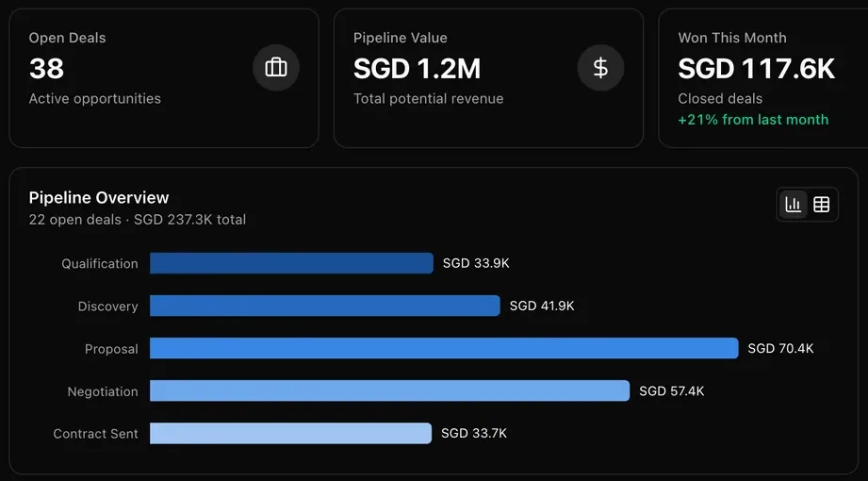Click the Qualification stage label
This screenshot has width=868, height=481.
(100, 264)
